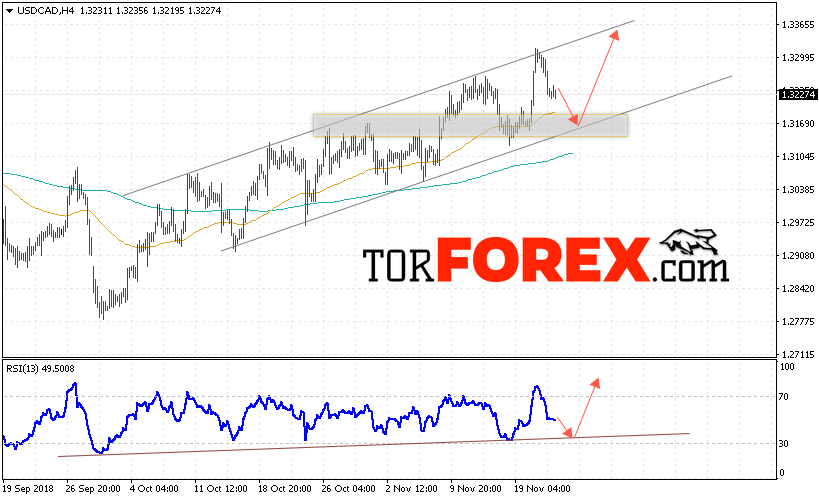
Task: Click the date label 11 Oct 12:00
Action: [x=220, y=489]
